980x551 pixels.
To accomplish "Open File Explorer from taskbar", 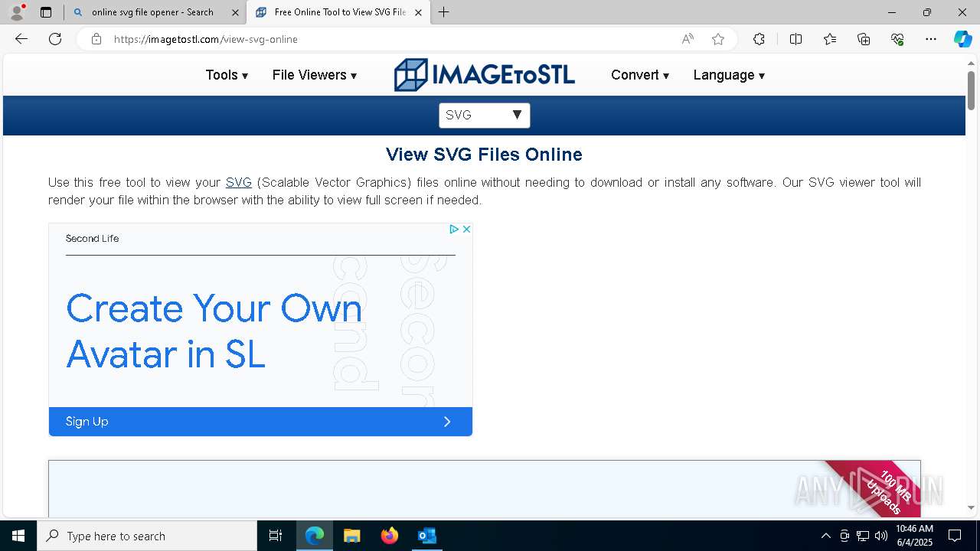I will (351, 536).
